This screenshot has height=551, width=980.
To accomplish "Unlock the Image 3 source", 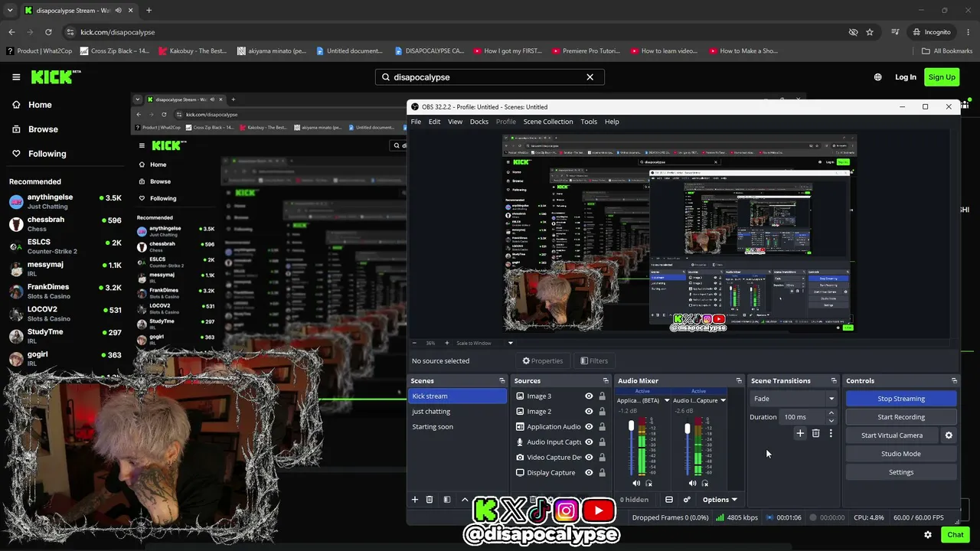I will [x=602, y=396].
